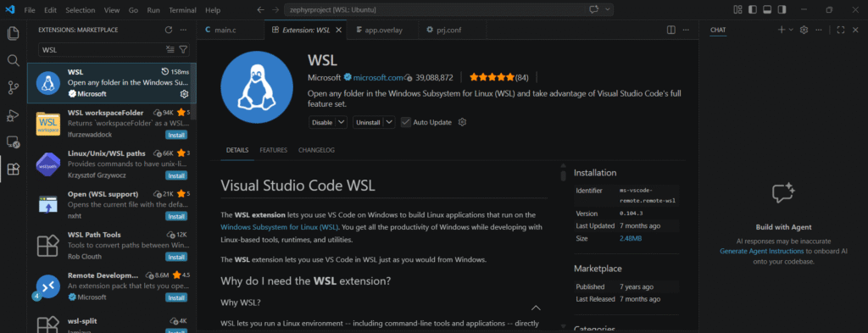Close the chat panel
Screen dimensions: 868x333
(856, 30)
